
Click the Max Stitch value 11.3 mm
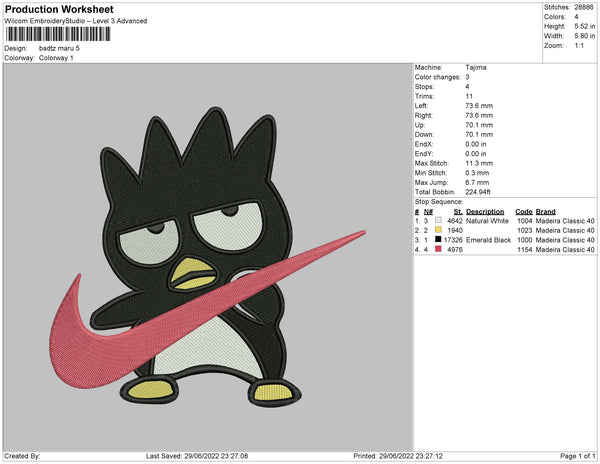pos(479,163)
